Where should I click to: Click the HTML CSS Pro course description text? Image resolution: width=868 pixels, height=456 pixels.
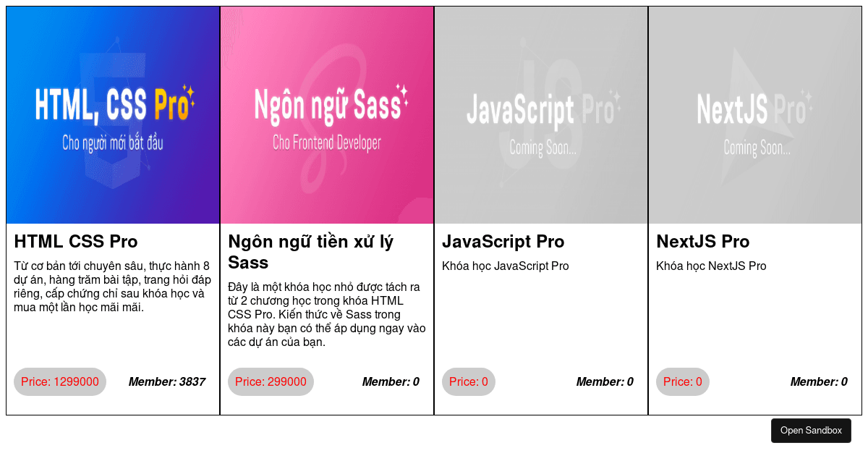point(113,287)
